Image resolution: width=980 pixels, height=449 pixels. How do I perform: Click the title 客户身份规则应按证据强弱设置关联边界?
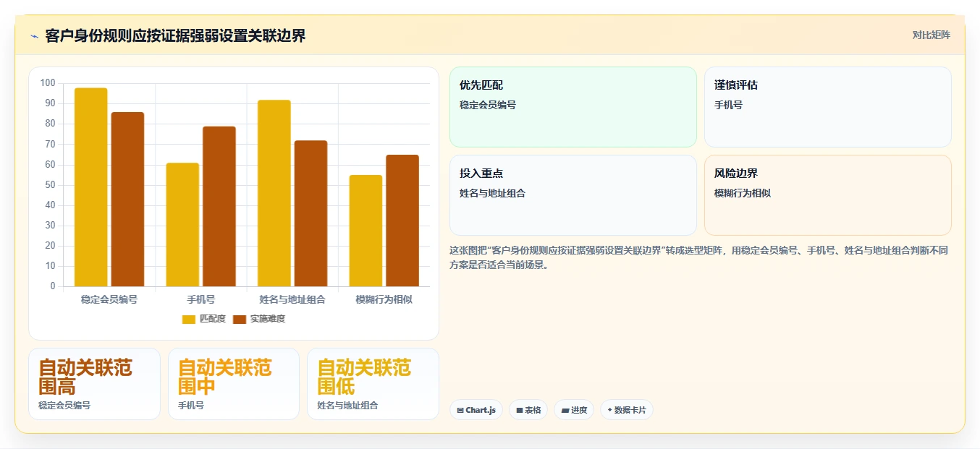[x=175, y=35]
